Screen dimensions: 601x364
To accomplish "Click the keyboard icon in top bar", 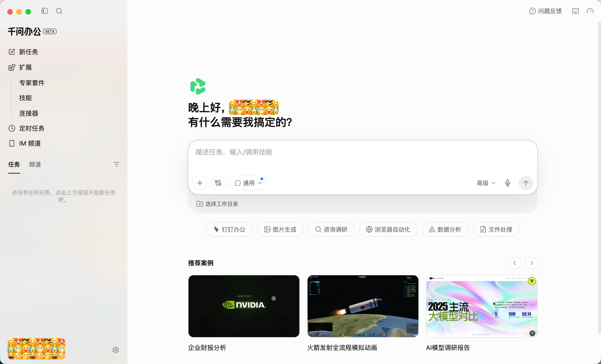I will (576, 11).
